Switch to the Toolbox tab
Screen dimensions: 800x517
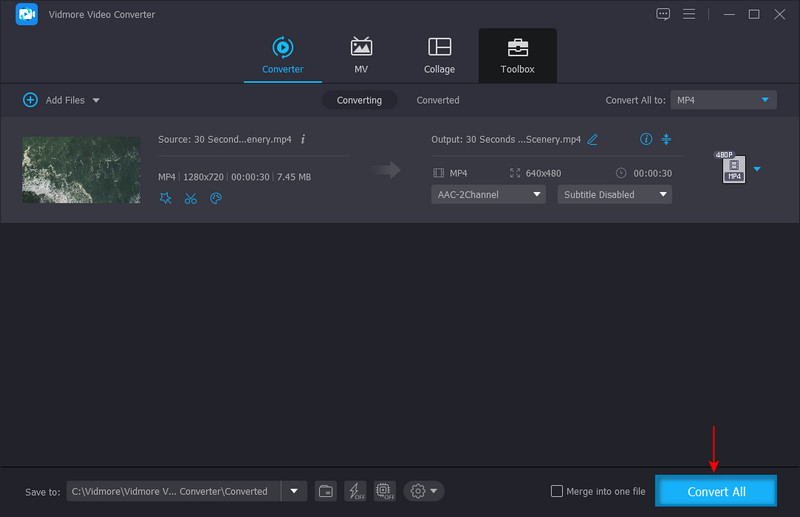point(517,56)
